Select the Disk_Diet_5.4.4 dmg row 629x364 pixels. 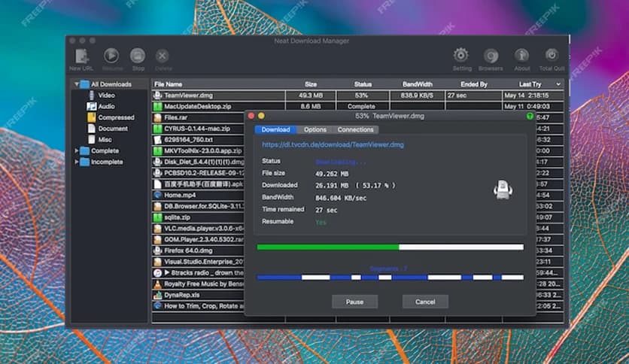[199, 162]
